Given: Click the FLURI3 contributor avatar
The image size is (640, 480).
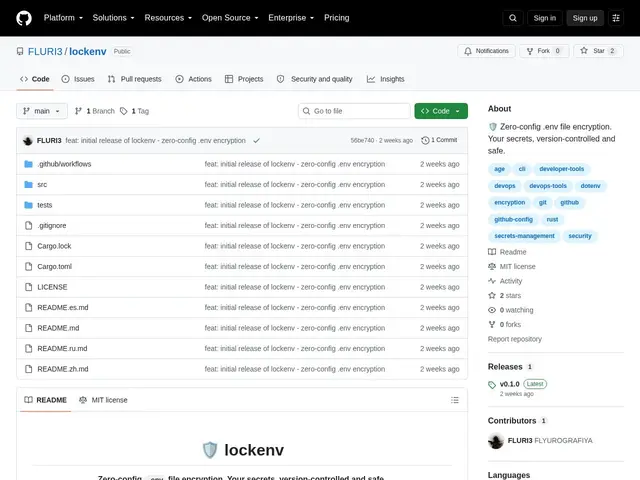Looking at the screenshot, I should coord(496,441).
